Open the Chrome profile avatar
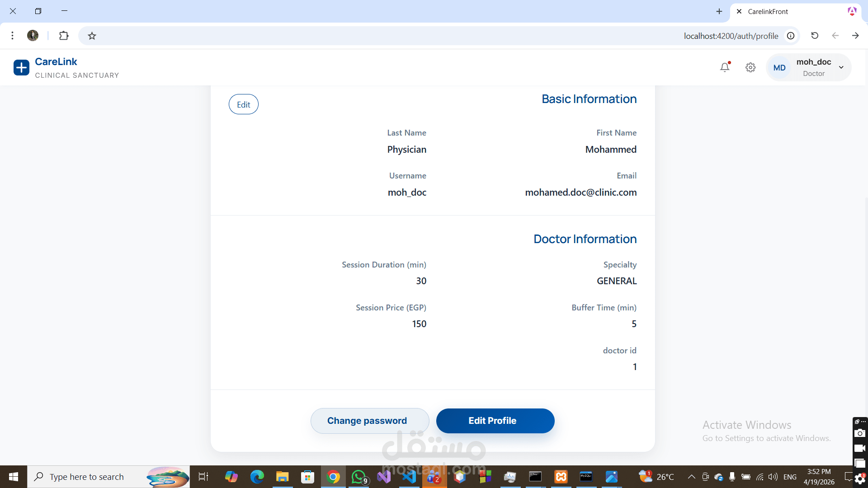This screenshot has width=868, height=488. (33, 36)
